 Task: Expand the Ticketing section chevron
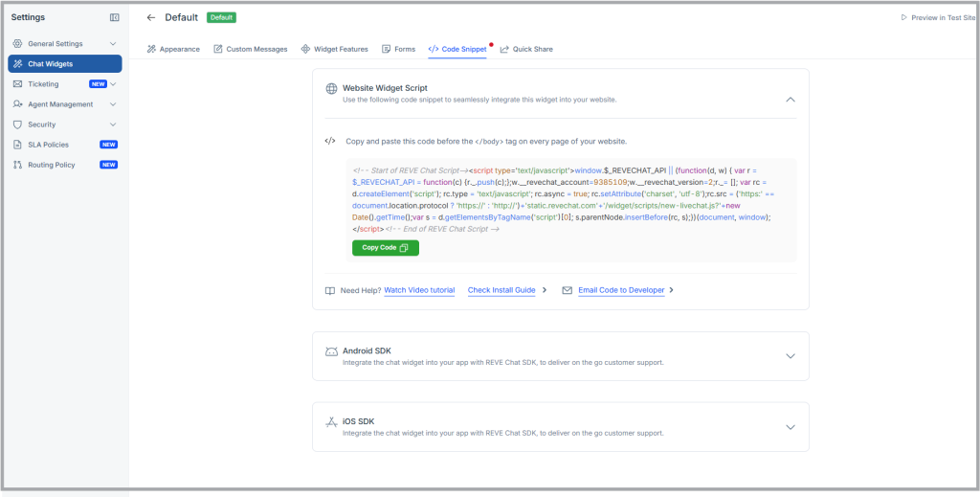pos(113,83)
